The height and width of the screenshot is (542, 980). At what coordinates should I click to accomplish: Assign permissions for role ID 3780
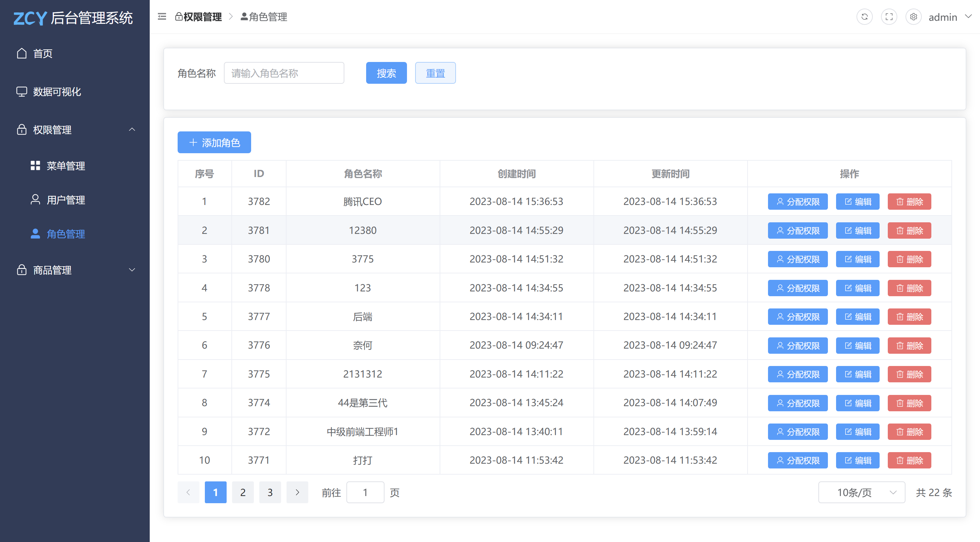point(798,259)
